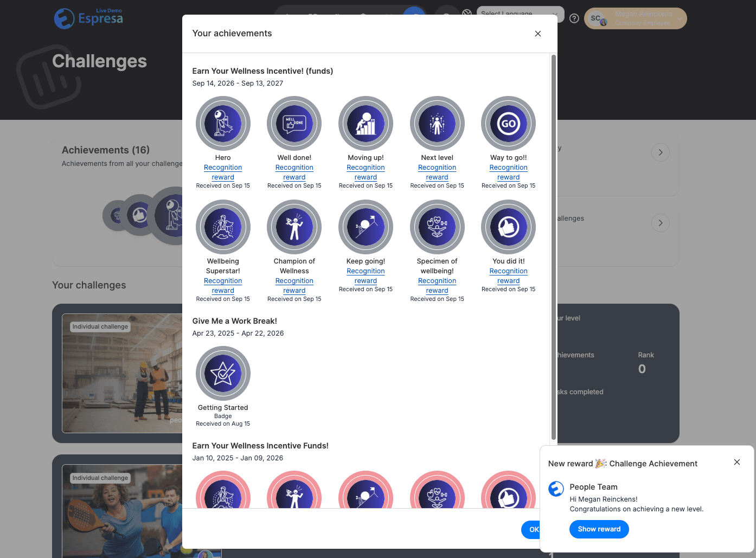
Task: Open Recognition reward link under Wellbeing Superstar!
Action: tap(223, 286)
